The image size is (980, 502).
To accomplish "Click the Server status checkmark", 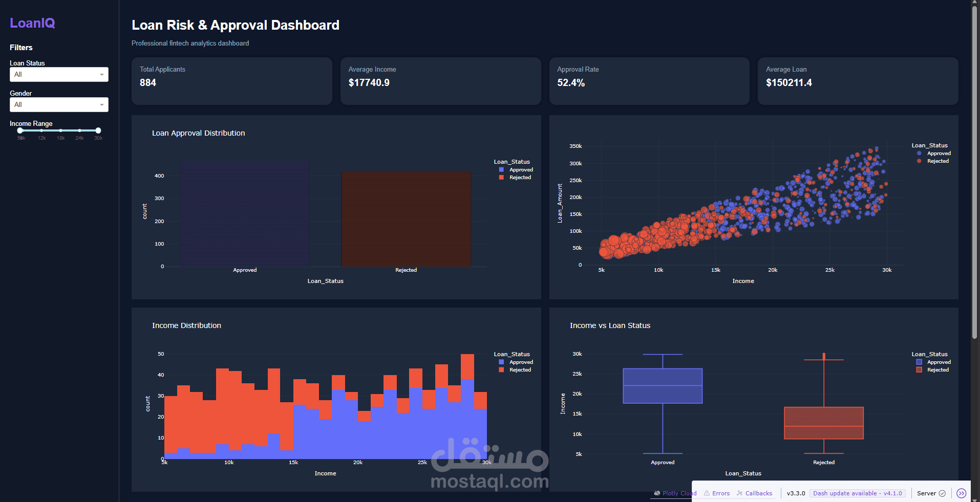I will coord(942,493).
